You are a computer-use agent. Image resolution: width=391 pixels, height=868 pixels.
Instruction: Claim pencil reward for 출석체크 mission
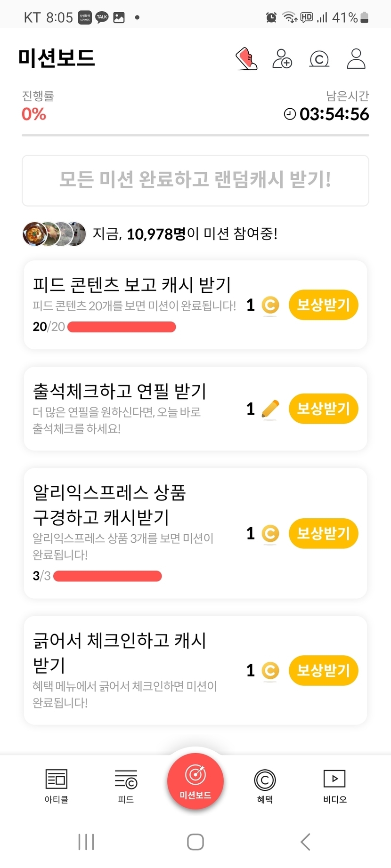coord(324,409)
